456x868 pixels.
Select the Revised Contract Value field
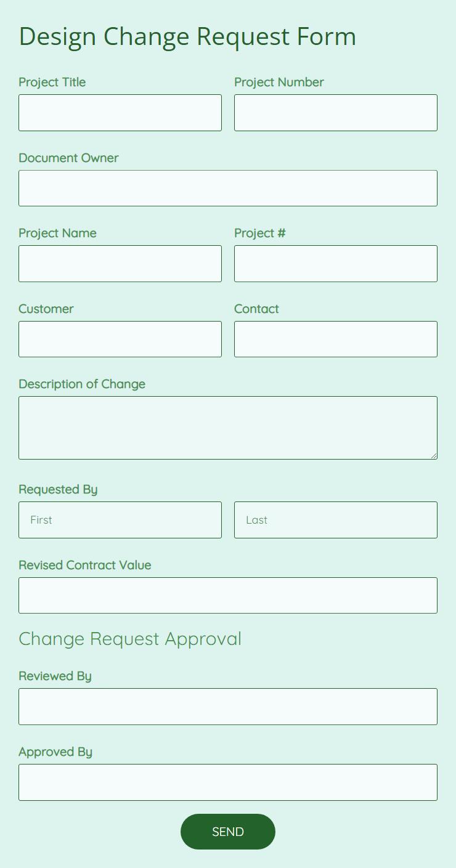pyautogui.click(x=228, y=595)
